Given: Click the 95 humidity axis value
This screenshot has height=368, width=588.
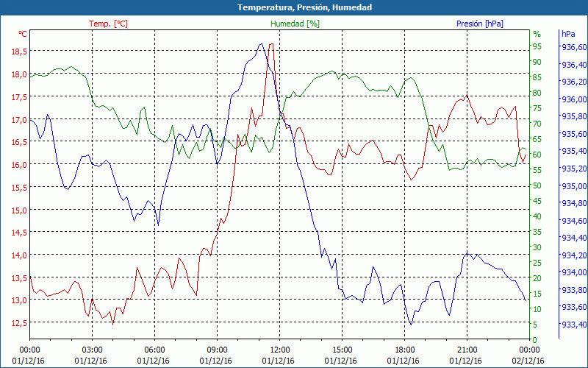Looking at the screenshot, I should tap(537, 46).
